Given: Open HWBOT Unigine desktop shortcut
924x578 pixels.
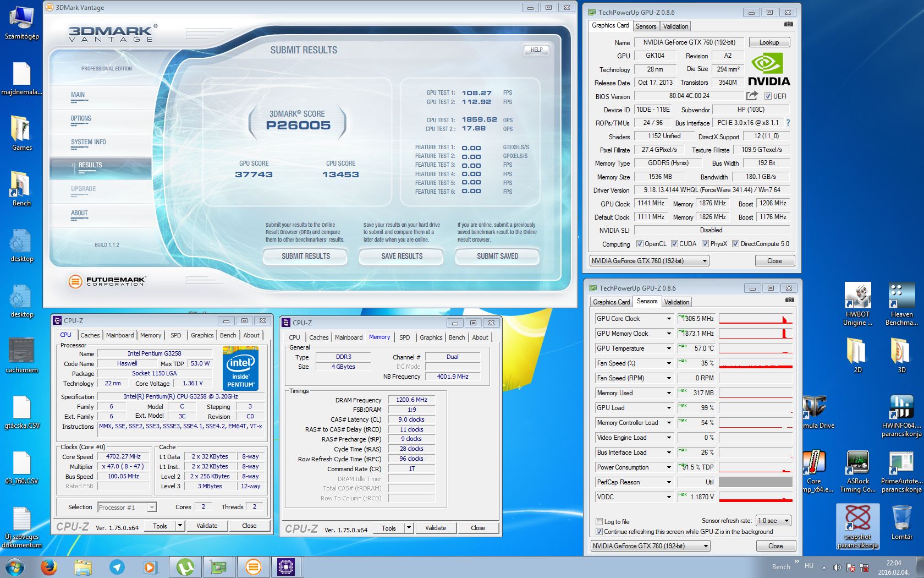Looking at the screenshot, I should (857, 303).
